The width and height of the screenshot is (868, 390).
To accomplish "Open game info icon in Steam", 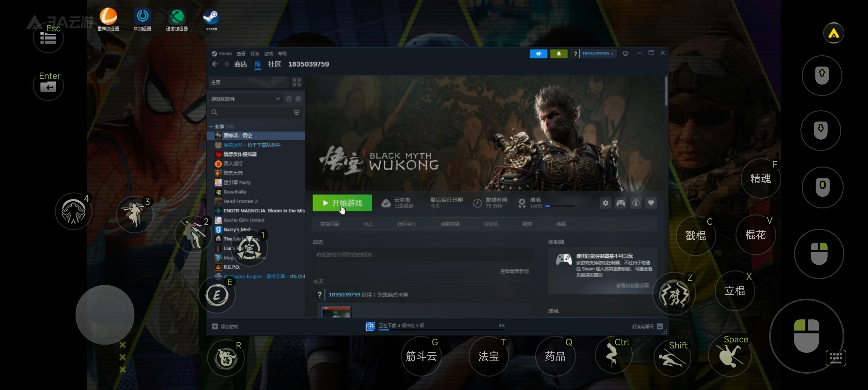I will pos(636,203).
